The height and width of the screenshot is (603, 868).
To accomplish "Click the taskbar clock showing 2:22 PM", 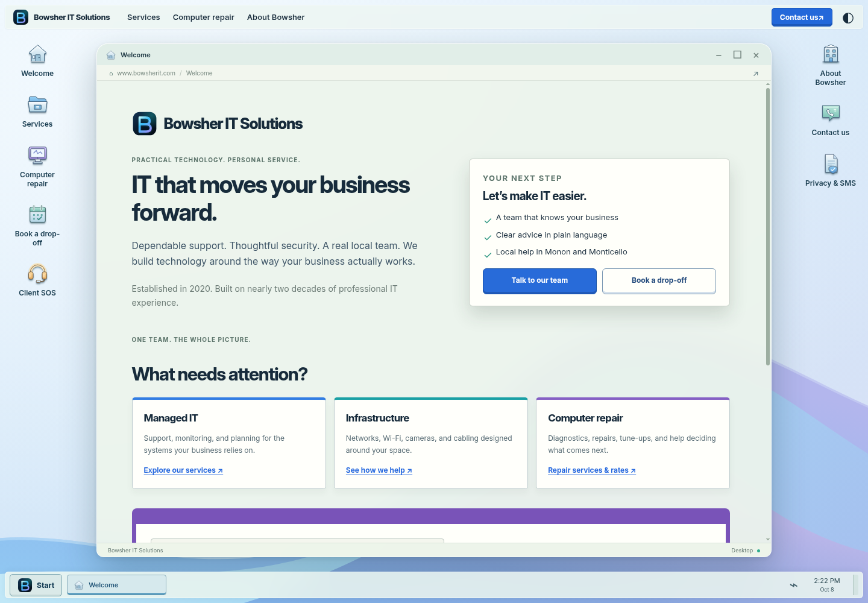I will tap(827, 585).
